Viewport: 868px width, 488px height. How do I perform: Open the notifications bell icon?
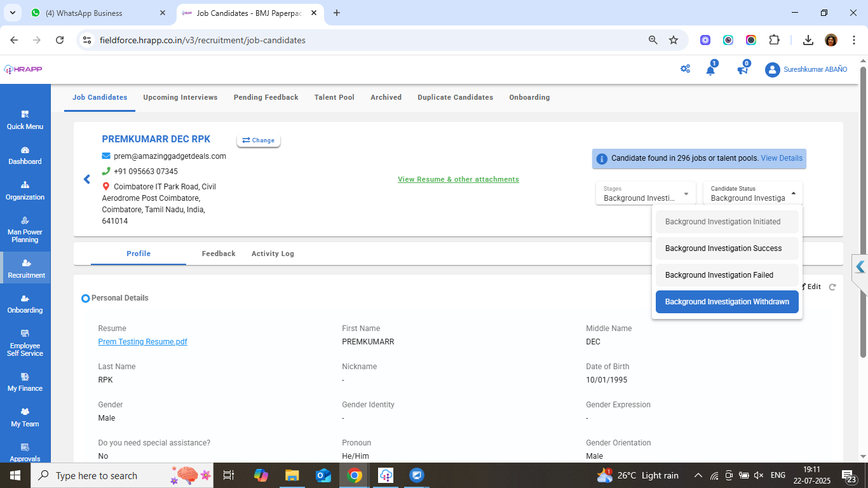710,70
